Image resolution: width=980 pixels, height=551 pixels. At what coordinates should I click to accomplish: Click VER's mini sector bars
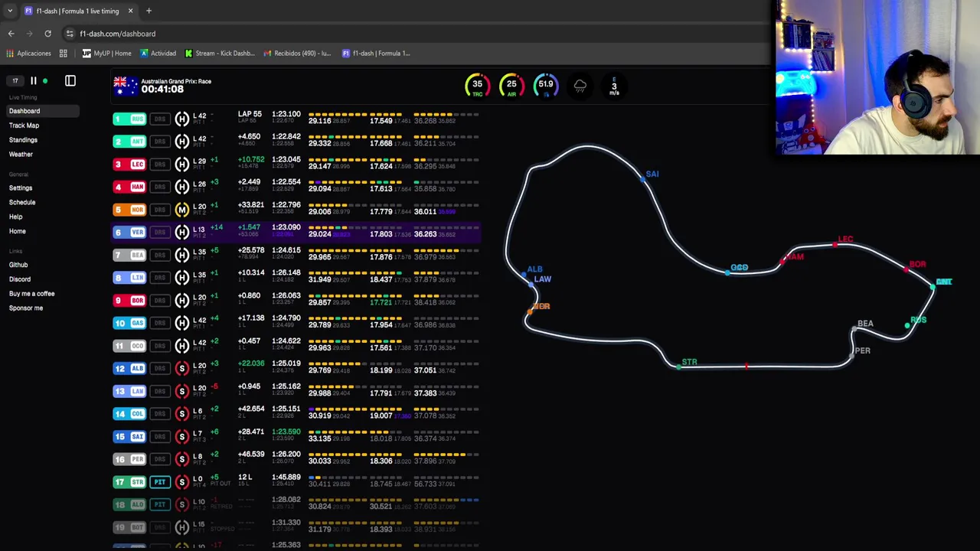[394, 228]
